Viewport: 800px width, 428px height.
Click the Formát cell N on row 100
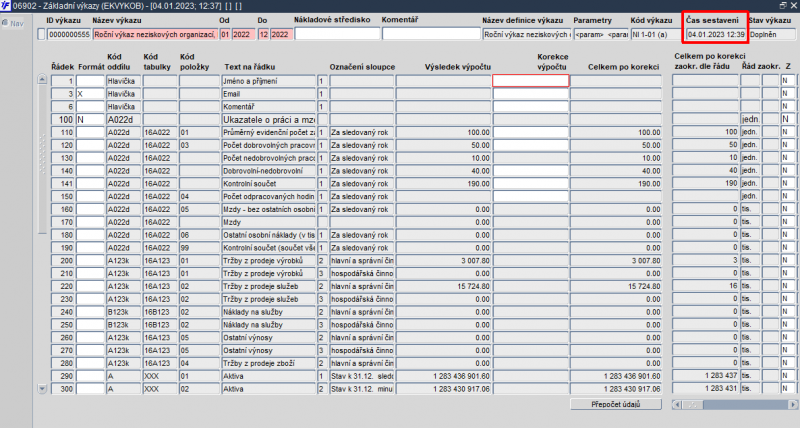click(x=90, y=119)
